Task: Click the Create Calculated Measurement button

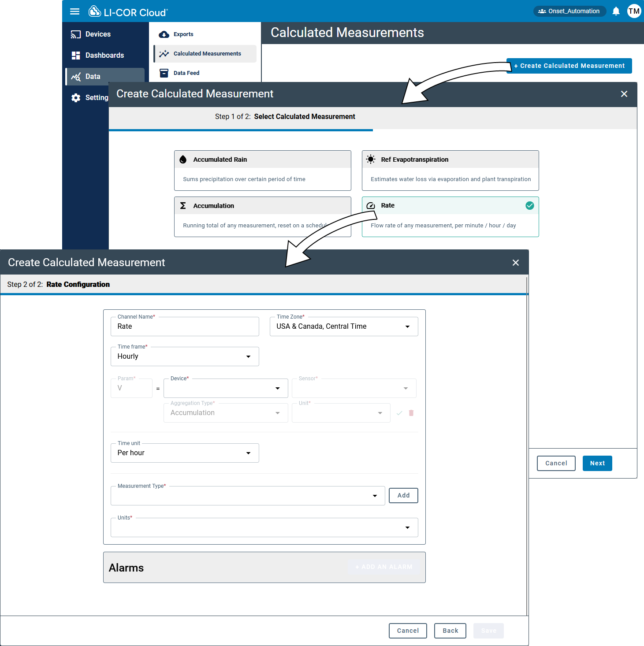Action: (x=569, y=66)
